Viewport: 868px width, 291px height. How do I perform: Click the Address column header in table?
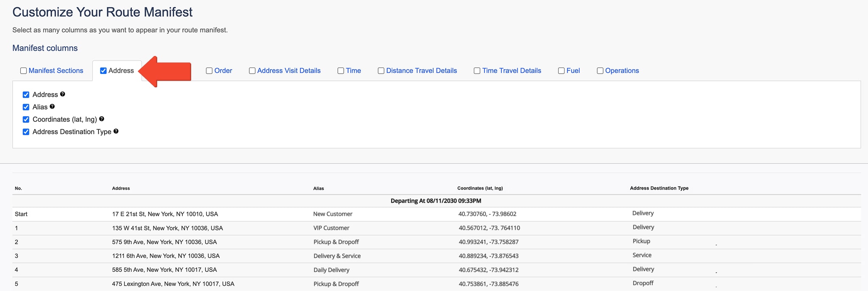coord(121,188)
